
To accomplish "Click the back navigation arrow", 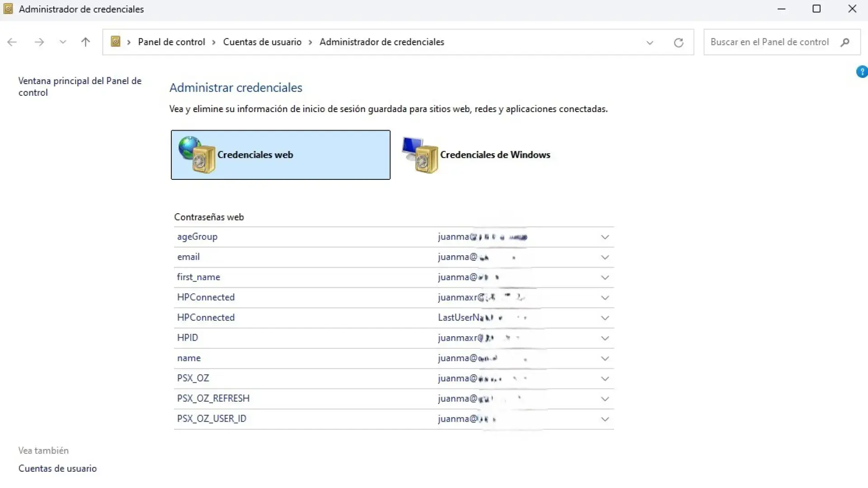I will 12,42.
